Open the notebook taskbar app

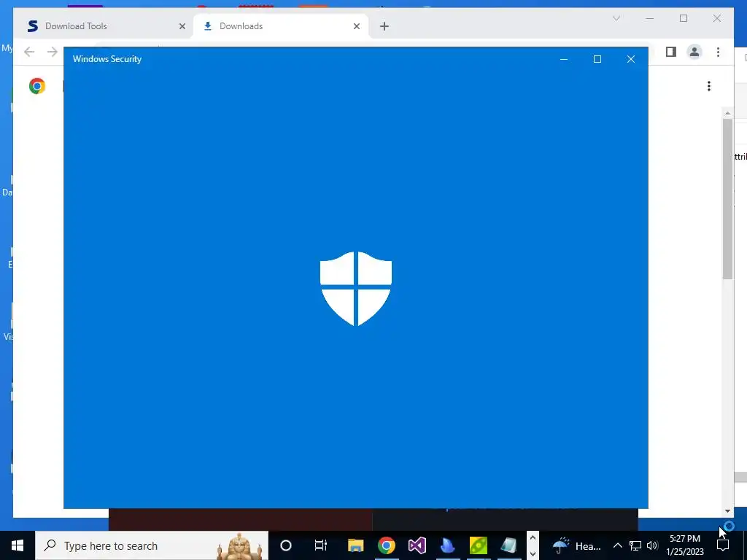point(508,545)
